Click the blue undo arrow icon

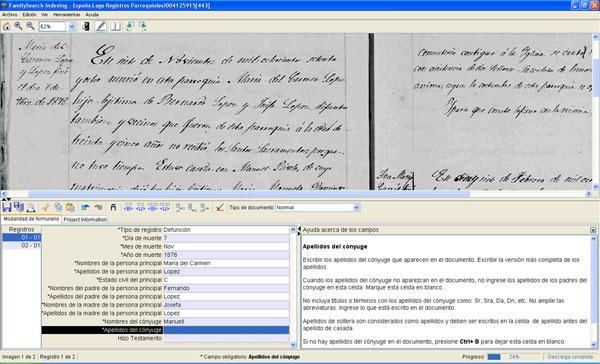pyautogui.click(x=85, y=207)
